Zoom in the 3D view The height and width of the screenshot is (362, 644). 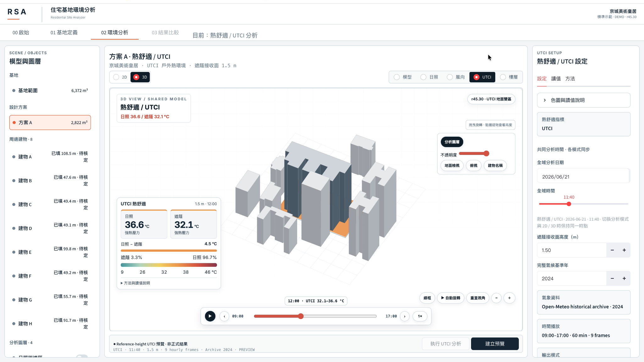pos(509,298)
